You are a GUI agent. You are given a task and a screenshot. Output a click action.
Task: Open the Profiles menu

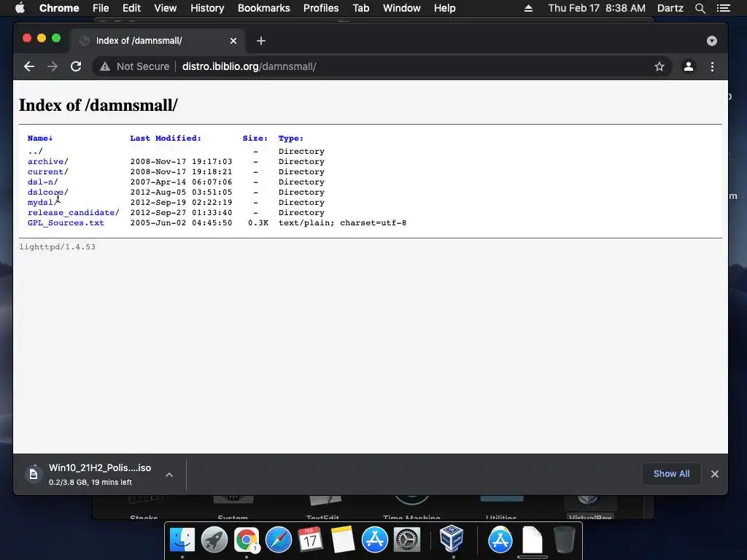[321, 8]
